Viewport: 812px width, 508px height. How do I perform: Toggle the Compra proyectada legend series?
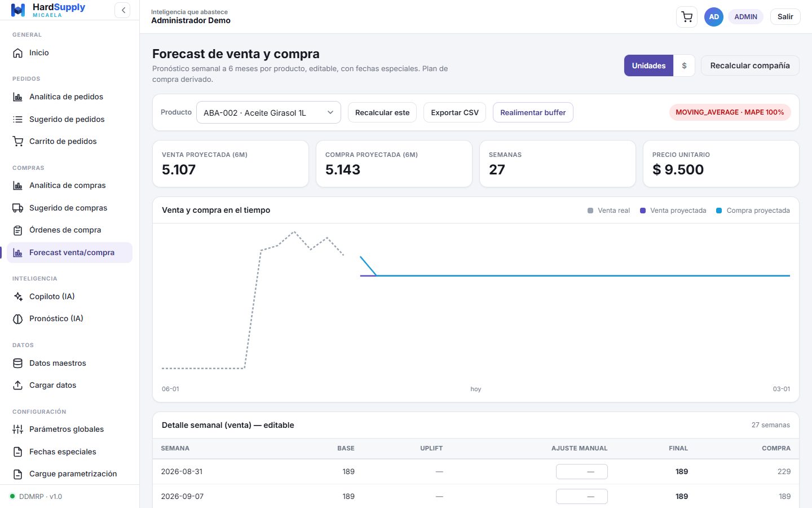click(x=753, y=211)
